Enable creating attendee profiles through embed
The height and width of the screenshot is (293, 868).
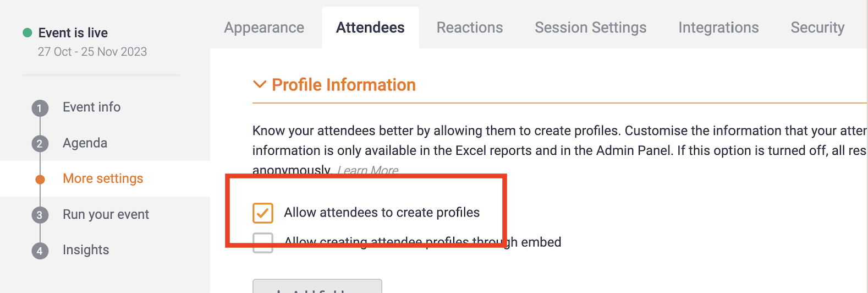[x=263, y=242]
